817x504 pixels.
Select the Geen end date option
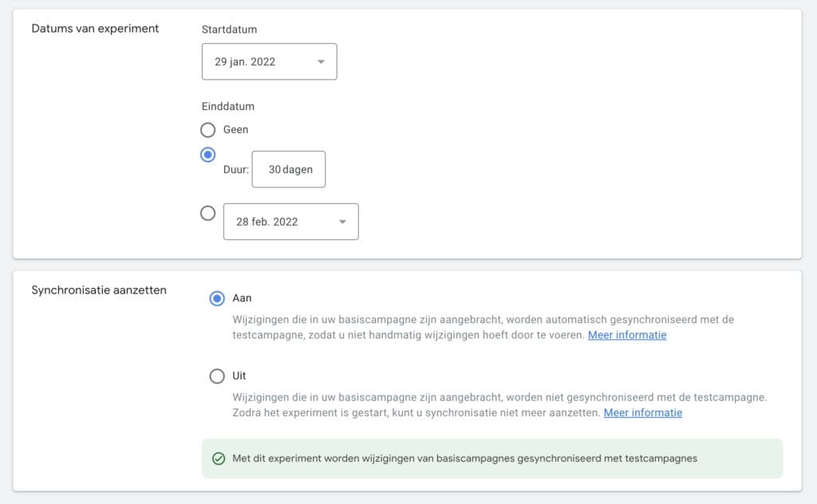tap(208, 130)
